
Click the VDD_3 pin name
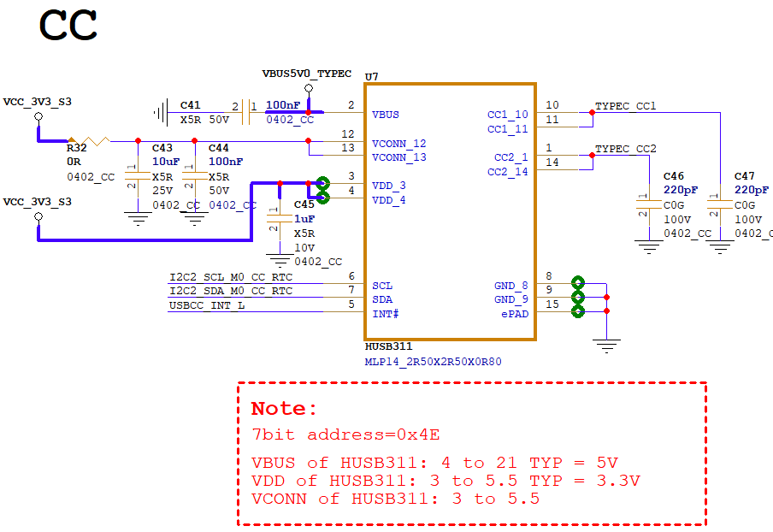389,186
